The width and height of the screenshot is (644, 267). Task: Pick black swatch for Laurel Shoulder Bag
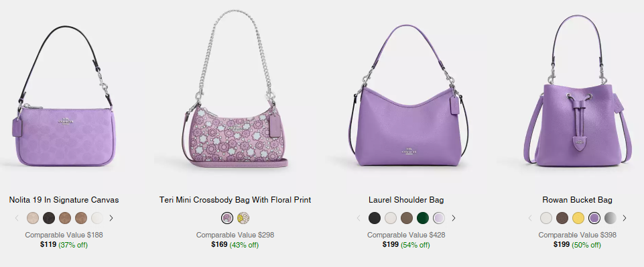[x=375, y=218]
